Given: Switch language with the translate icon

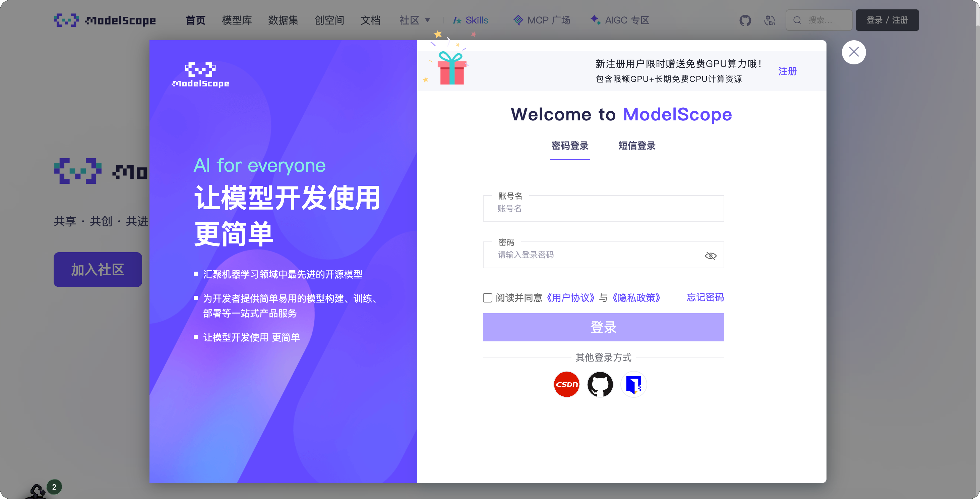Looking at the screenshot, I should (770, 20).
